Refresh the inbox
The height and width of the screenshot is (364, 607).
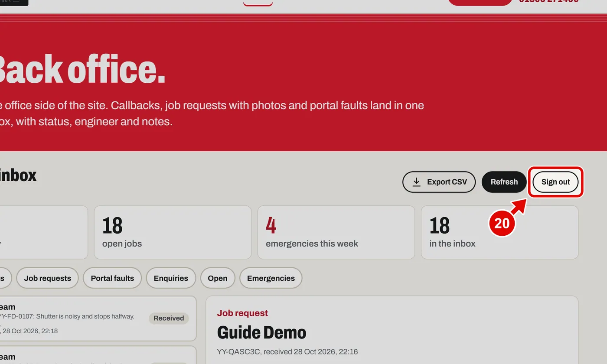[x=504, y=182]
